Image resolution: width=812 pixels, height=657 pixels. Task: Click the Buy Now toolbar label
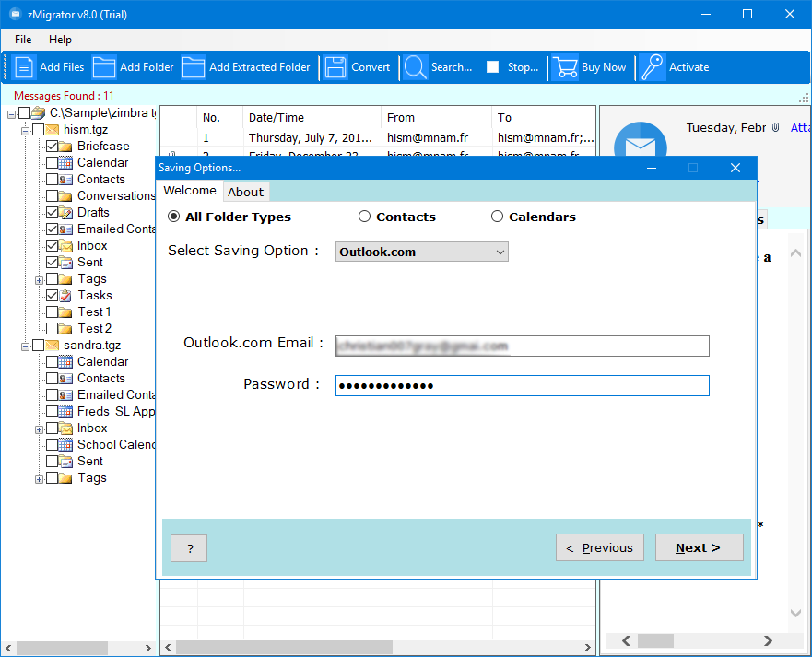(x=604, y=67)
